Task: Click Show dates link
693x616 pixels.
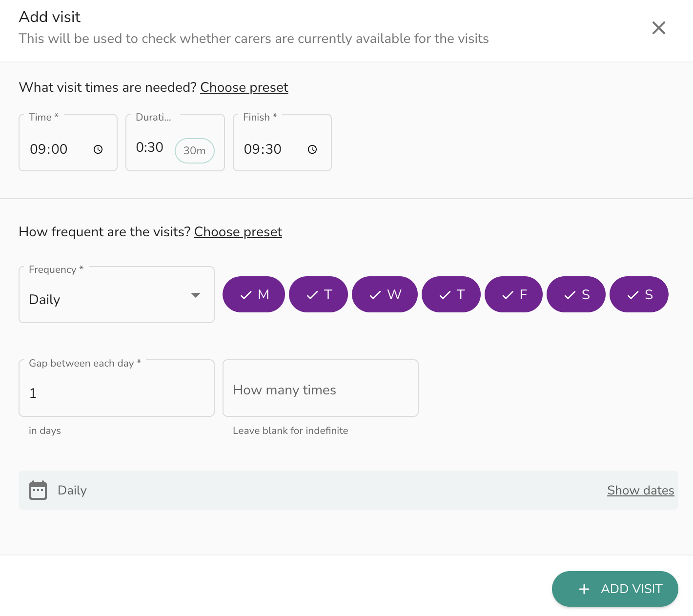Action: (x=641, y=490)
